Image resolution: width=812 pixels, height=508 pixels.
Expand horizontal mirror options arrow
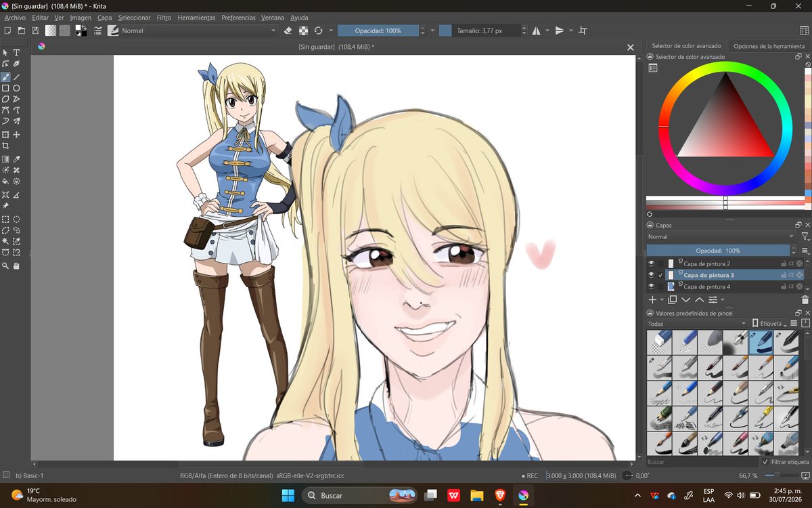click(x=547, y=30)
